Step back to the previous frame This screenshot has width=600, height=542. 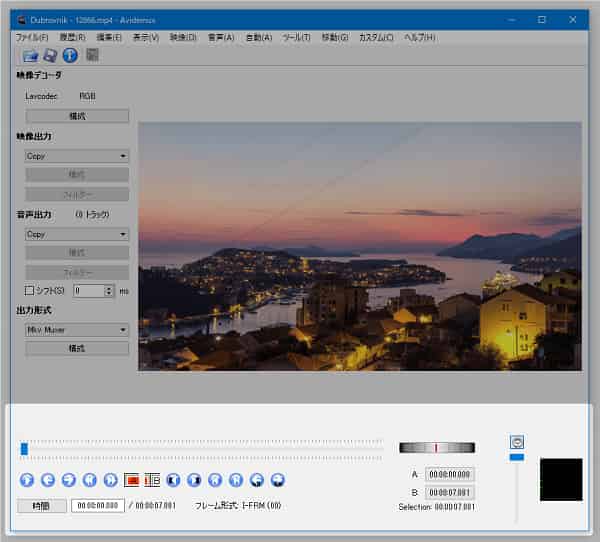(49, 480)
